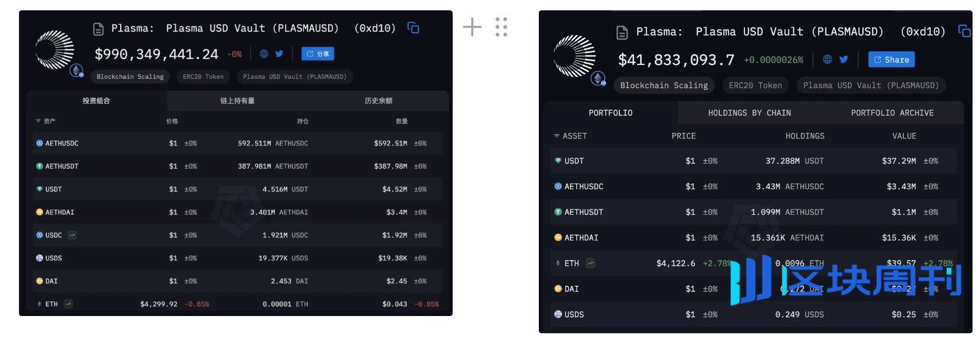Click the Twitter bird icon in right panel

(843, 59)
